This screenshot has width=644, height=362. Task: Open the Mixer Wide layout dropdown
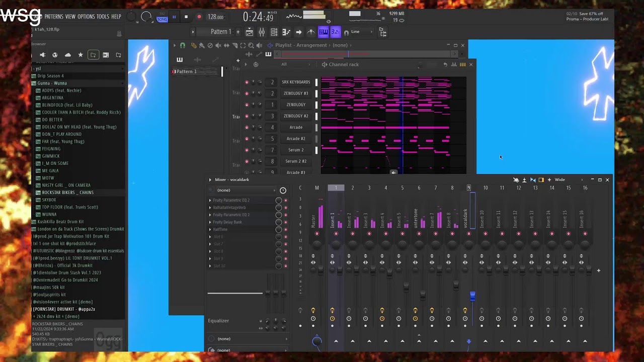point(569,179)
